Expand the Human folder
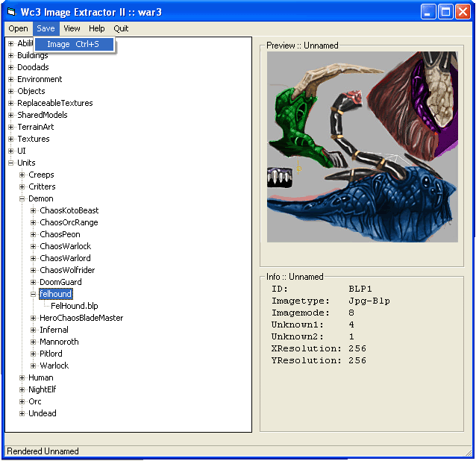Screen dimensions: 476x461 (x=22, y=378)
